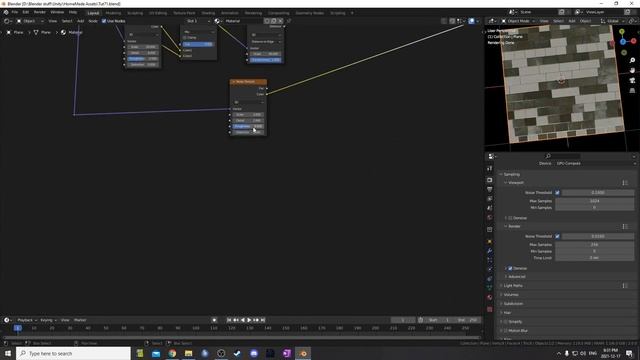Open Light Paths presets list icon
Viewport: 640px width, 360px height.
pos(625,286)
